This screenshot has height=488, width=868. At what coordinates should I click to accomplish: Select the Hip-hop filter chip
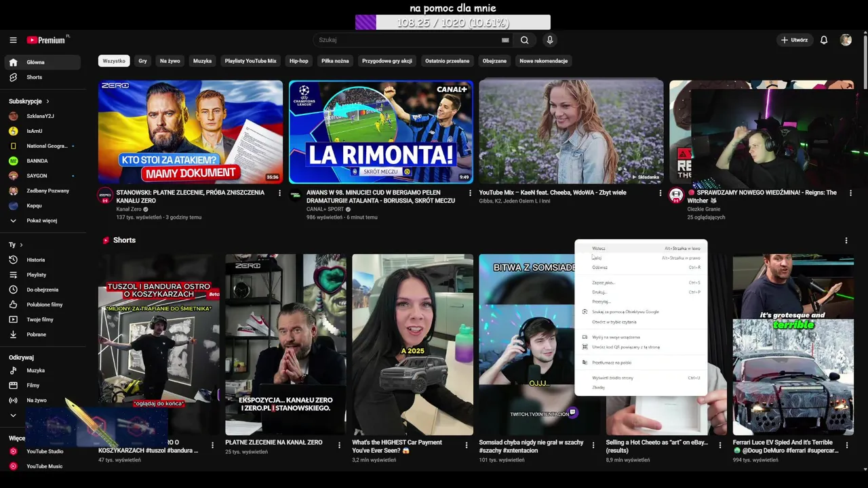coord(299,61)
